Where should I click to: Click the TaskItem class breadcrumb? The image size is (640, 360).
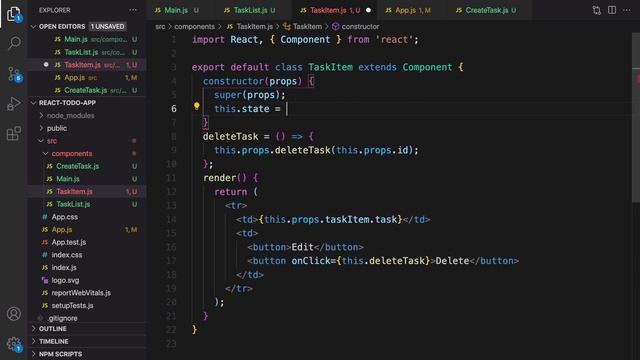click(303, 27)
